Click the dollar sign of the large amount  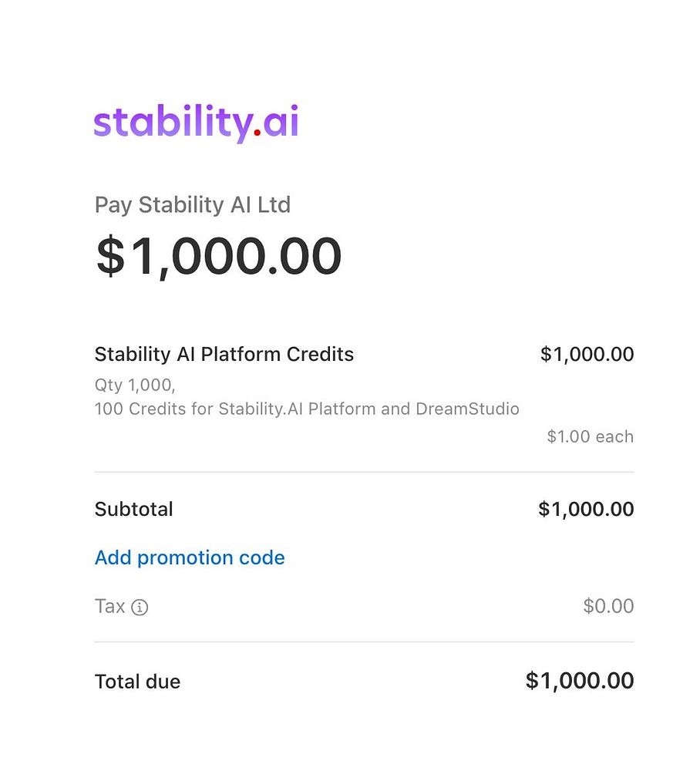(110, 257)
